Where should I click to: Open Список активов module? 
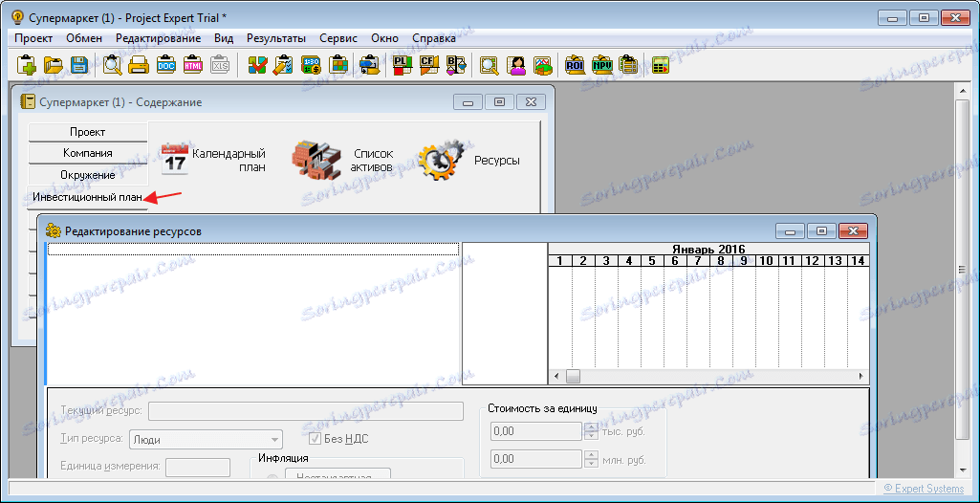coord(342,160)
